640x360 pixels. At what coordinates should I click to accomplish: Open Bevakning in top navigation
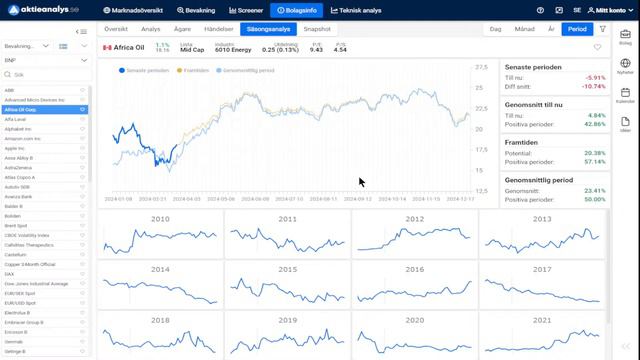(196, 10)
